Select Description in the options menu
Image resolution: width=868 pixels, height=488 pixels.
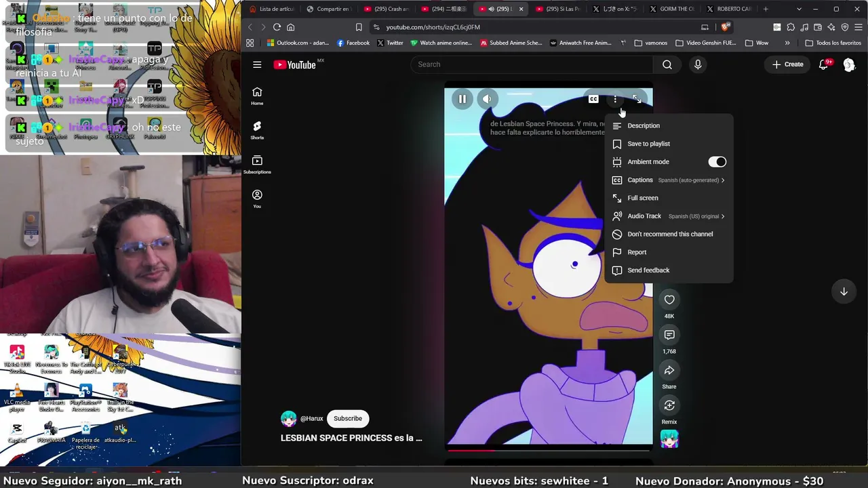pos(669,126)
